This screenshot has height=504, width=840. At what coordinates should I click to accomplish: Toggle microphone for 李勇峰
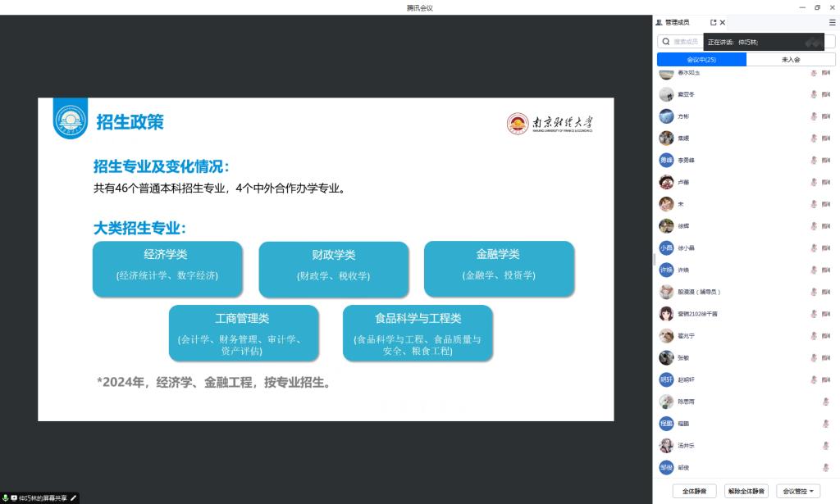(x=814, y=160)
